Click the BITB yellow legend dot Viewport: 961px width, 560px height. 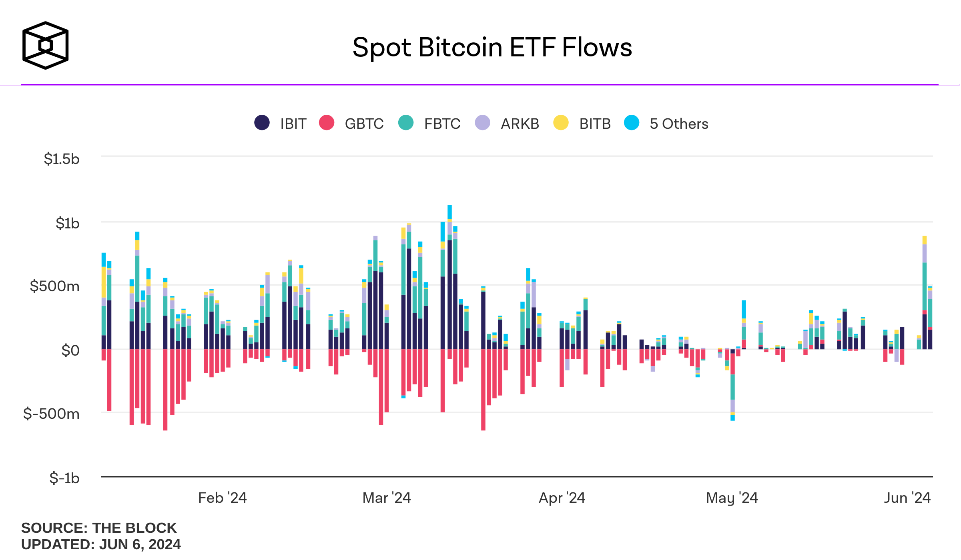click(x=561, y=123)
